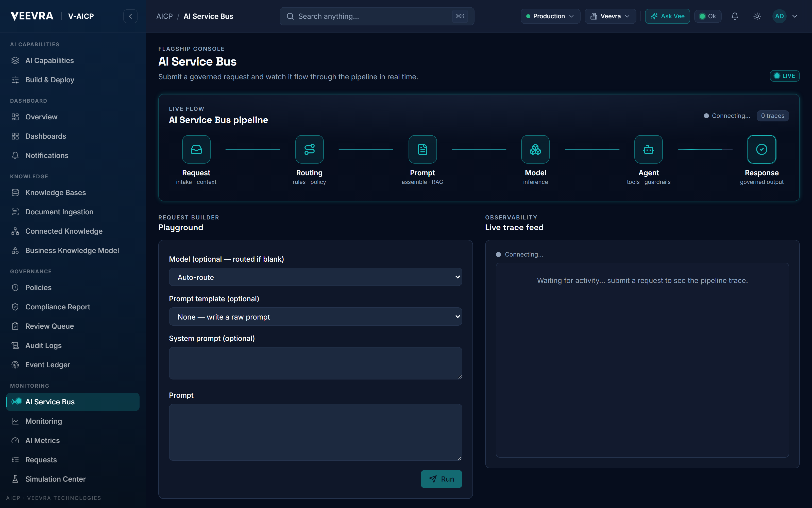The height and width of the screenshot is (508, 812).
Task: Click into the System prompt textarea
Action: coord(315,363)
